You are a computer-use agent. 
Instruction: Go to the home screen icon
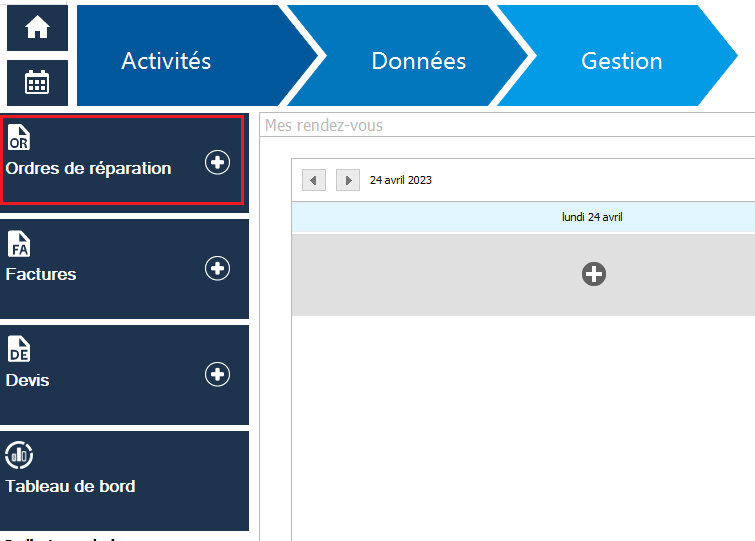pyautogui.click(x=37, y=27)
